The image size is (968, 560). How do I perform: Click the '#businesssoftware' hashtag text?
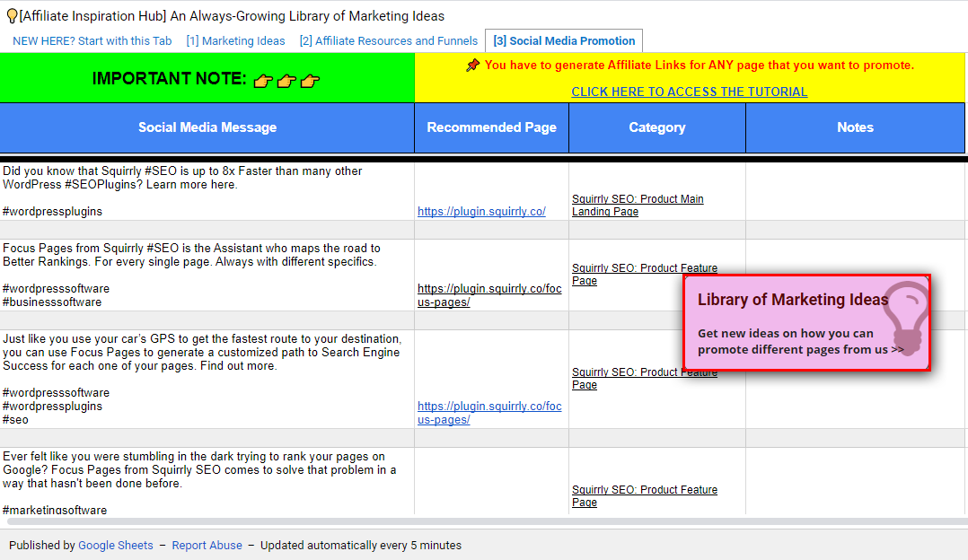pyautogui.click(x=52, y=302)
